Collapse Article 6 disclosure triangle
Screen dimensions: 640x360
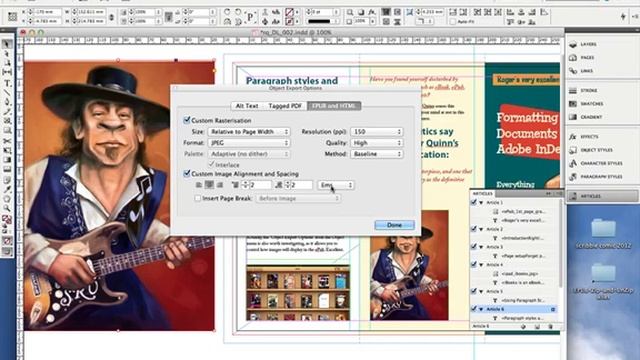pos(481,309)
